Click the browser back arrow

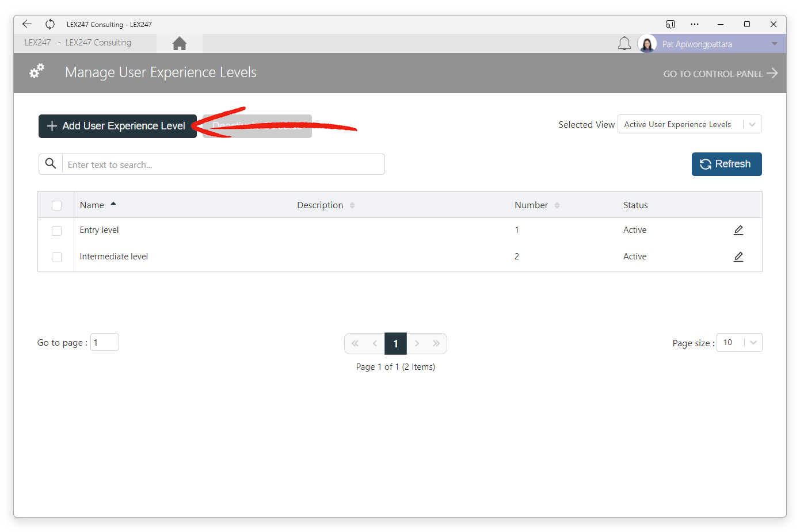[x=27, y=24]
